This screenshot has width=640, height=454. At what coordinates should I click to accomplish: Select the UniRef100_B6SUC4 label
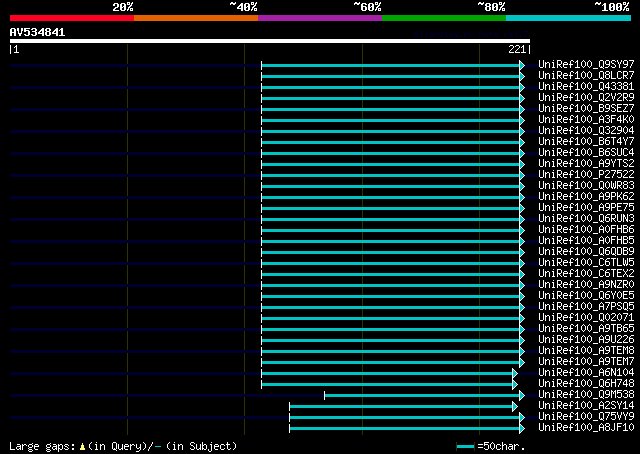point(586,153)
